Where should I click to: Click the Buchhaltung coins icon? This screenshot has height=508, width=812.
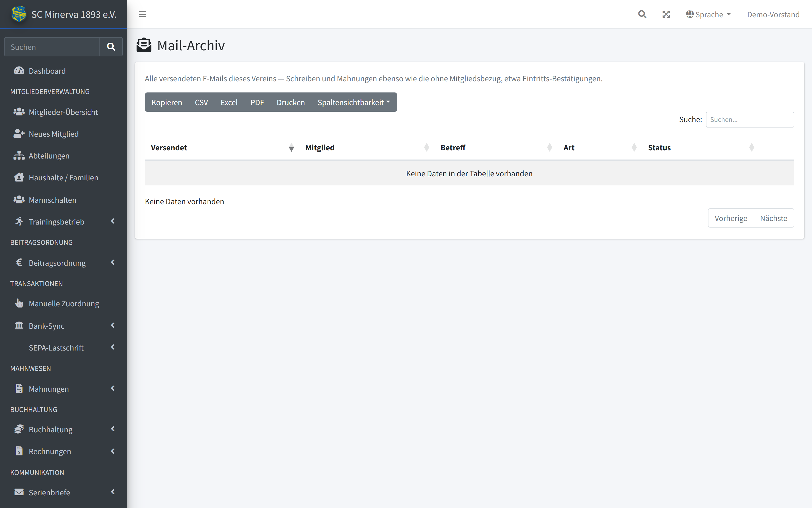tap(19, 429)
